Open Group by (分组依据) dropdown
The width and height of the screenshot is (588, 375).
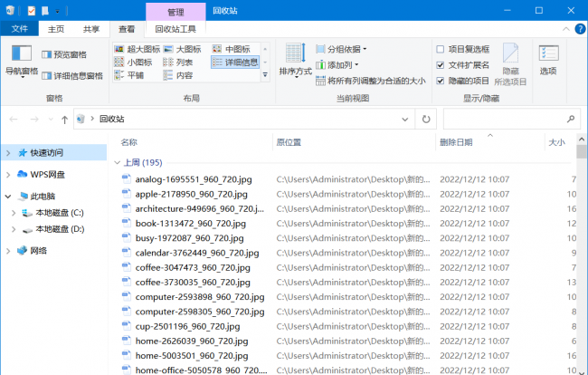(x=341, y=49)
